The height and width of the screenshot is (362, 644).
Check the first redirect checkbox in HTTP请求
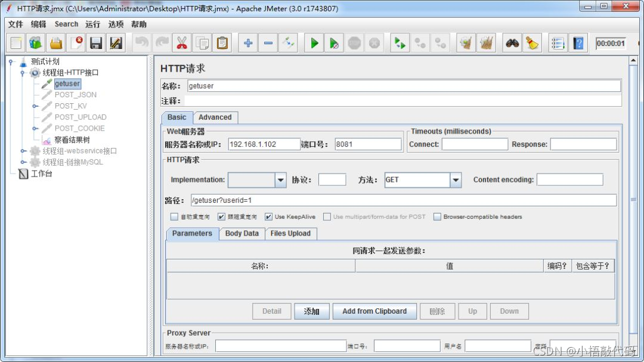[174, 216]
